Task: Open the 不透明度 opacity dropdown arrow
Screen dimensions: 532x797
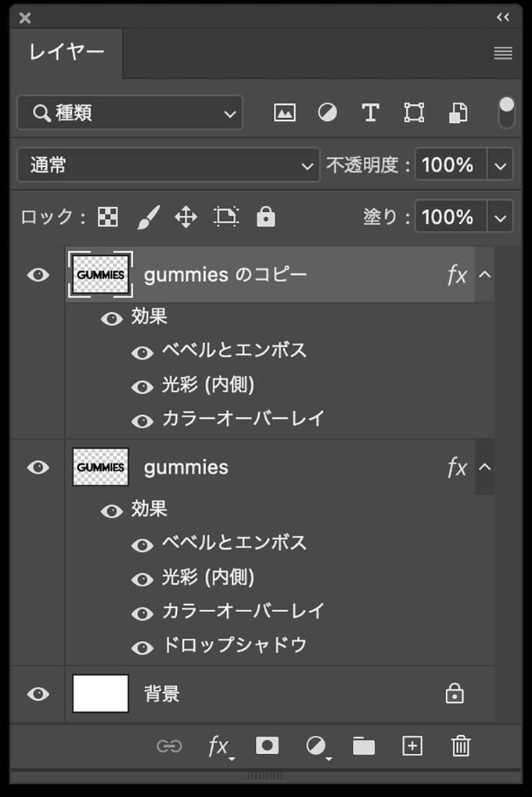Action: [500, 165]
